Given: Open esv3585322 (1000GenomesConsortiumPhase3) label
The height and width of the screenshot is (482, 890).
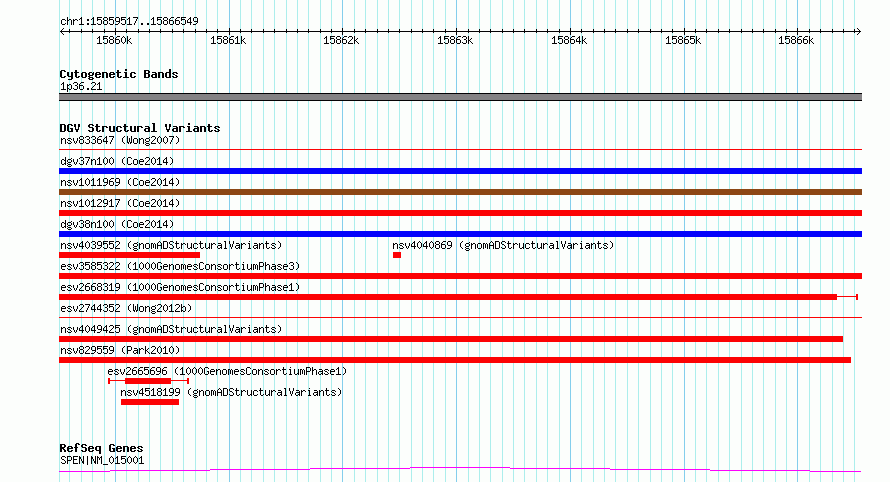Looking at the screenshot, I should (x=180, y=266).
